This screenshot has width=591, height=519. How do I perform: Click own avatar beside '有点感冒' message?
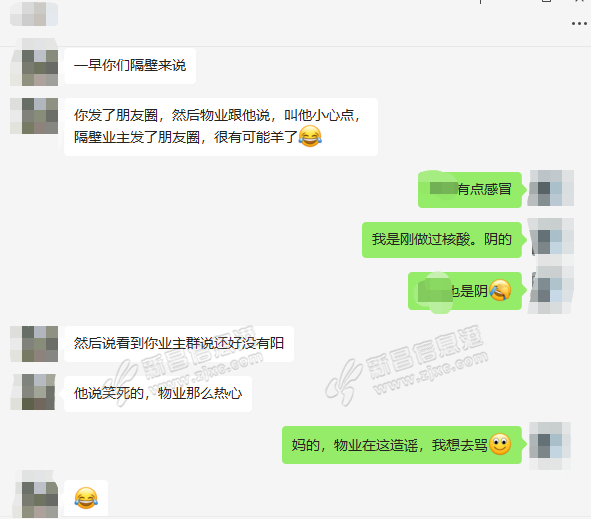(x=551, y=188)
